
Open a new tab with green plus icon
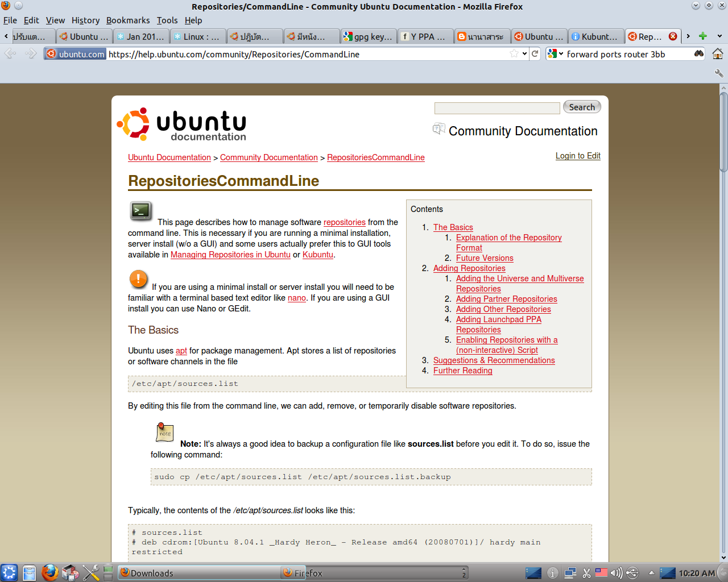[703, 36]
